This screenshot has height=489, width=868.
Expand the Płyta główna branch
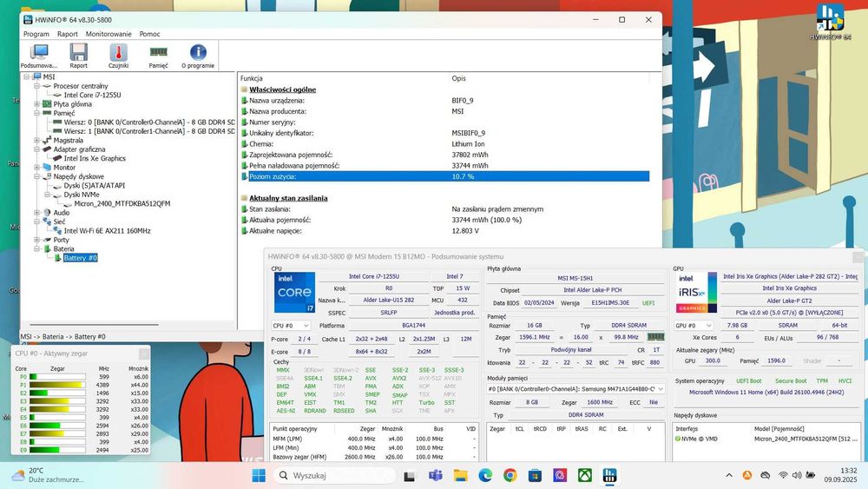pyautogui.click(x=36, y=104)
